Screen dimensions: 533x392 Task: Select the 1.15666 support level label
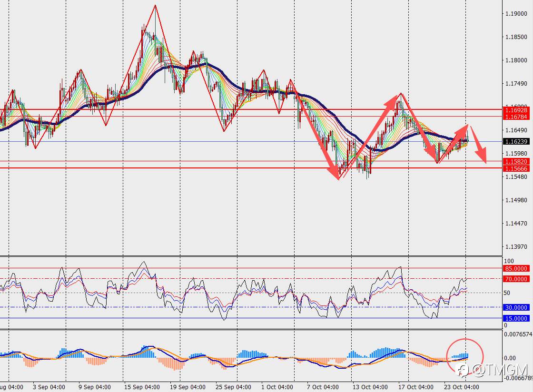click(516, 168)
